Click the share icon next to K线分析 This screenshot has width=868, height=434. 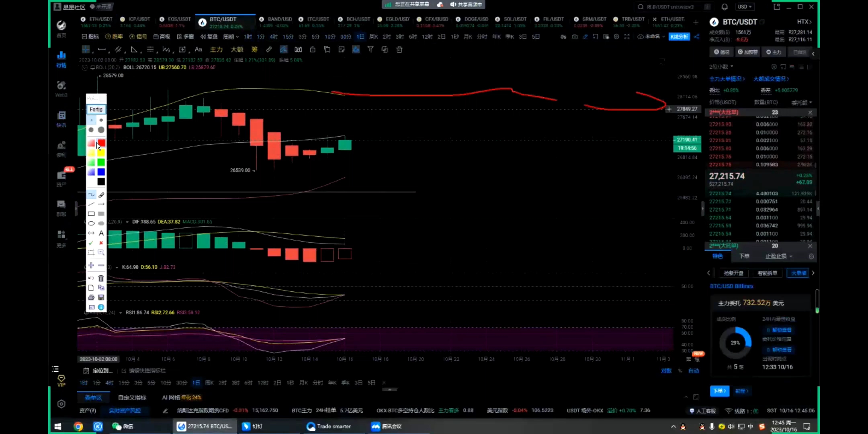(697, 37)
